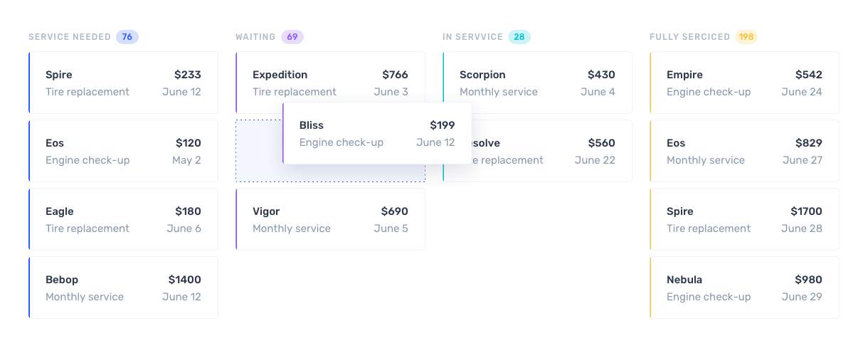Select the floating Bliss $199 card

point(377,134)
